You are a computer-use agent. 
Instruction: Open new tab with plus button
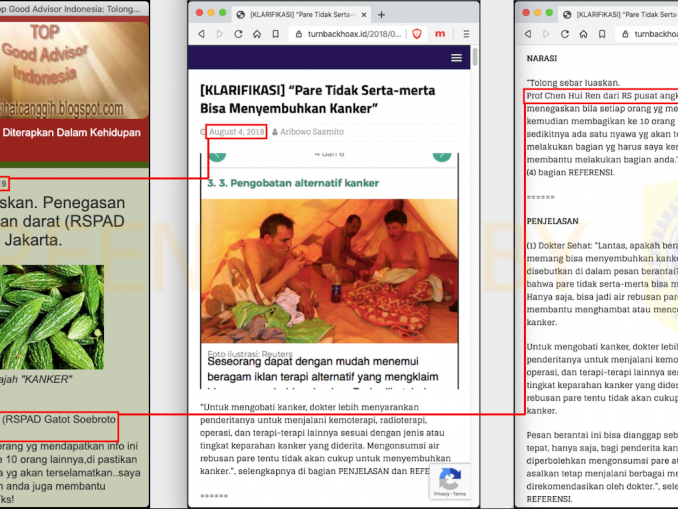pyautogui.click(x=381, y=15)
